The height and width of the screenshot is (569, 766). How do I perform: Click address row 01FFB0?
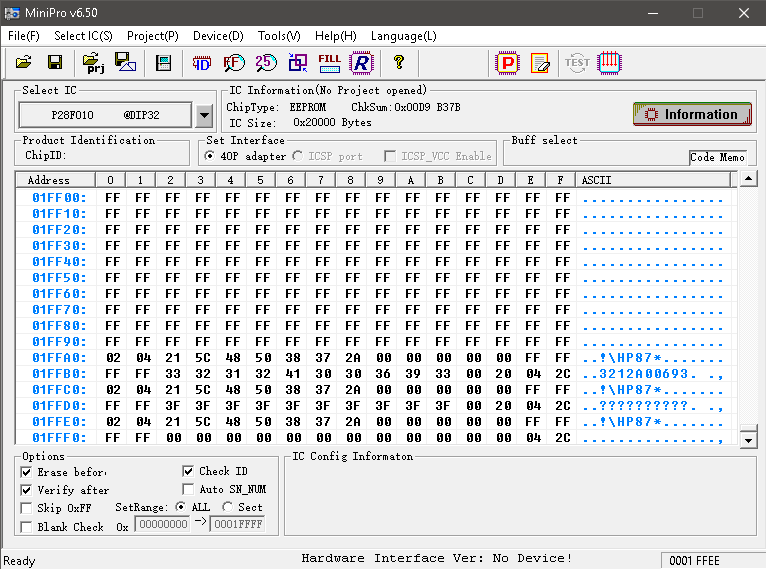[x=59, y=374]
